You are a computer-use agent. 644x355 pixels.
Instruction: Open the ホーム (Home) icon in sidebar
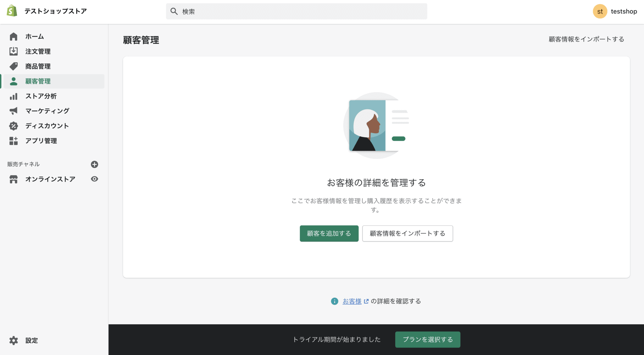[14, 36]
